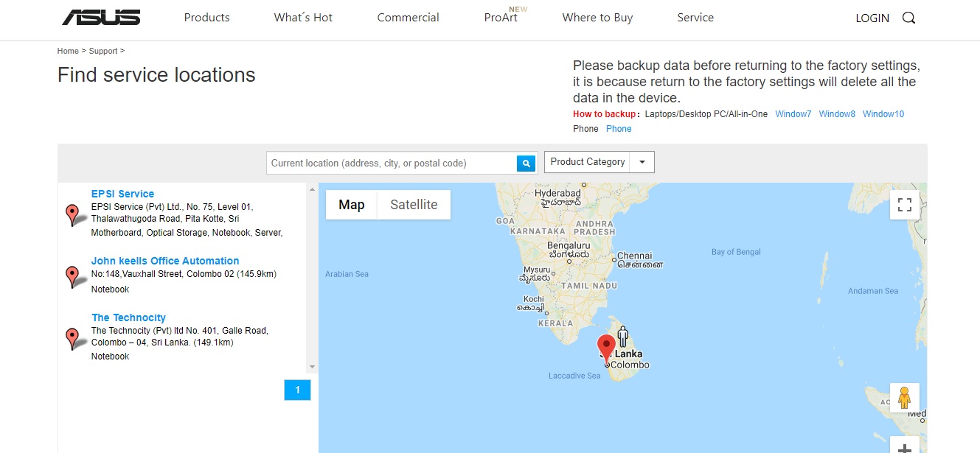Open the Window10 backup guide link
980x453 pixels.
point(883,114)
